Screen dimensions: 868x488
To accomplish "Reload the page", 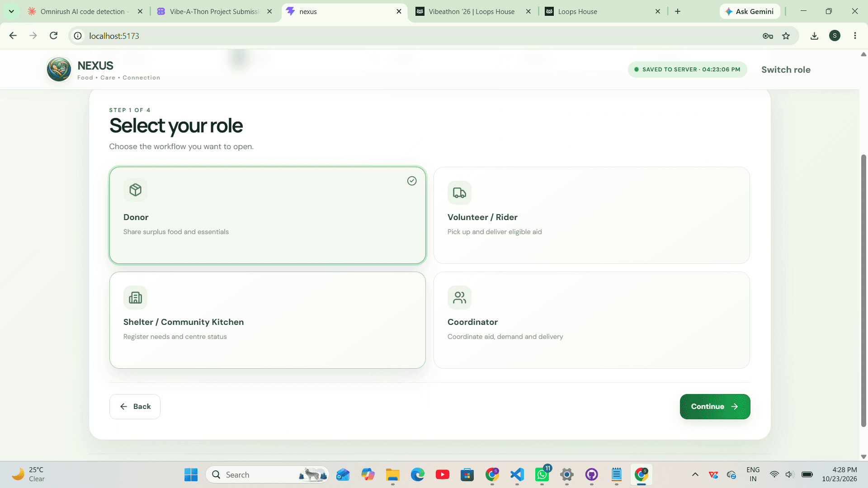I will coord(53,36).
